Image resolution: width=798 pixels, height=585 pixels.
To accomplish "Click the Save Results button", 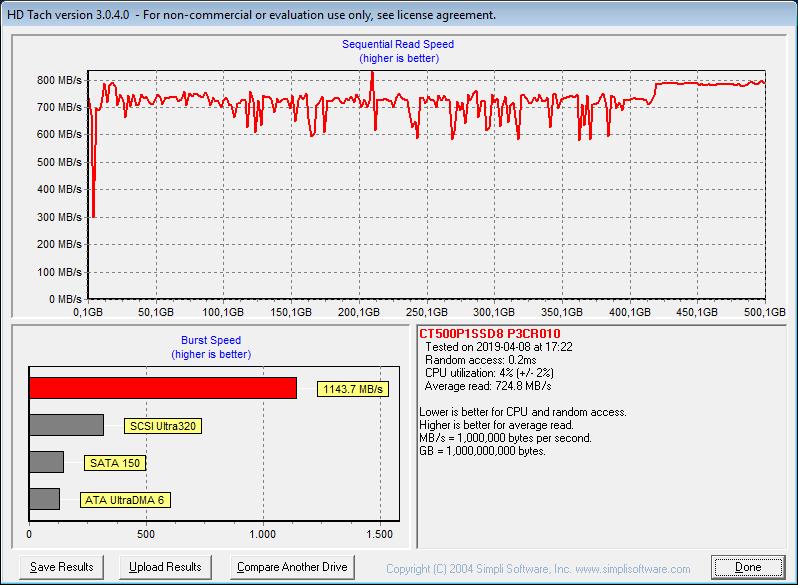I will (x=62, y=567).
